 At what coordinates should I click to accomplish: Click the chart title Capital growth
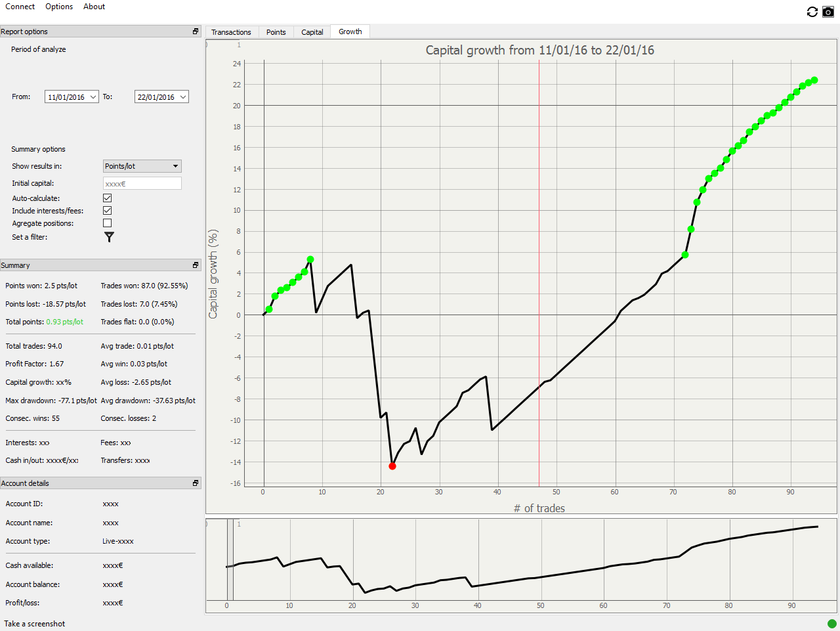tap(540, 50)
